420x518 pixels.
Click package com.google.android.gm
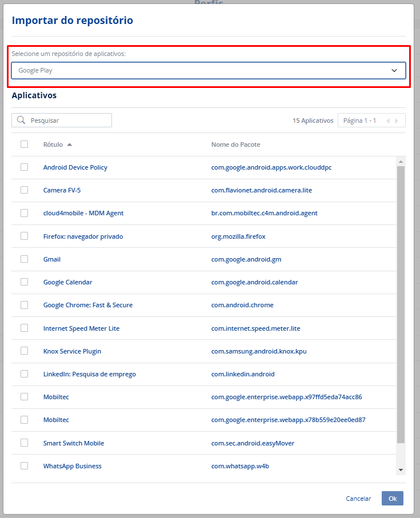click(246, 259)
